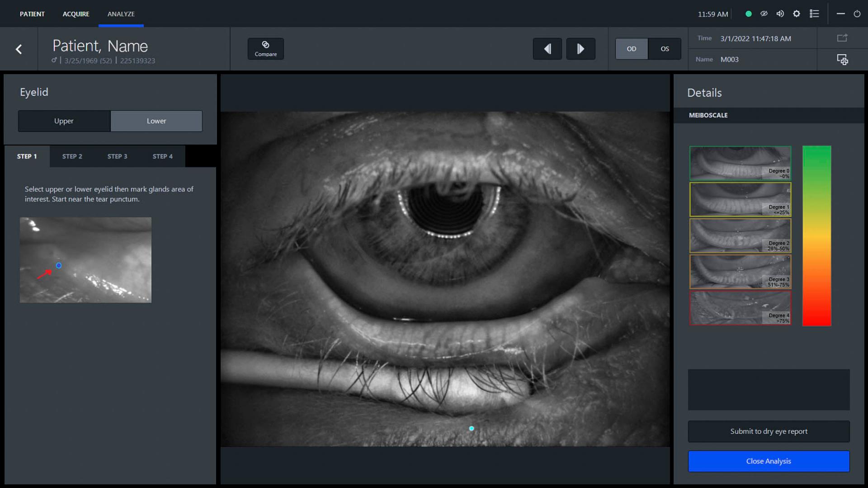Switch to the ACQUIRE tab
The height and width of the screenshot is (488, 868).
(76, 14)
